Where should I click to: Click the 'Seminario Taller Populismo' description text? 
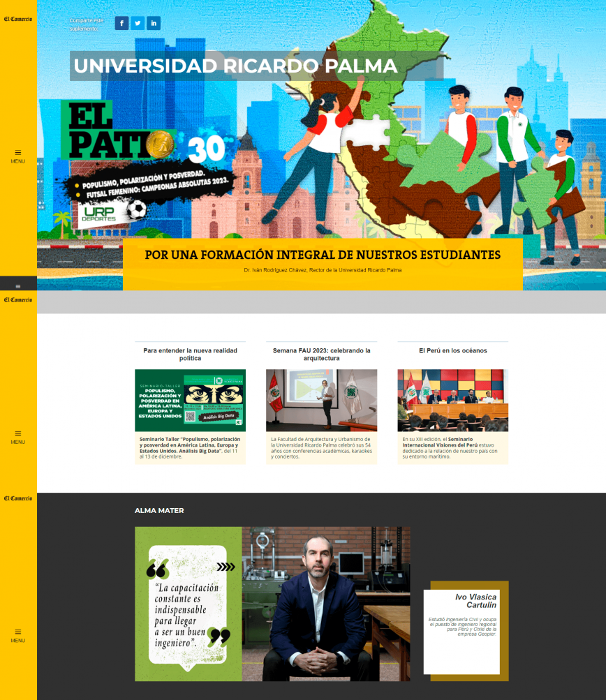[x=190, y=448]
